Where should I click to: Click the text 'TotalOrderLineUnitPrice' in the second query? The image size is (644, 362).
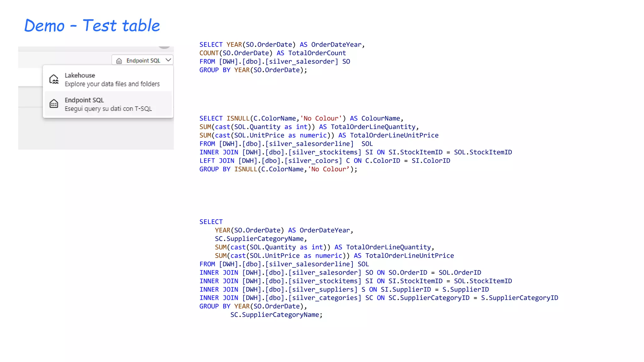click(394, 135)
